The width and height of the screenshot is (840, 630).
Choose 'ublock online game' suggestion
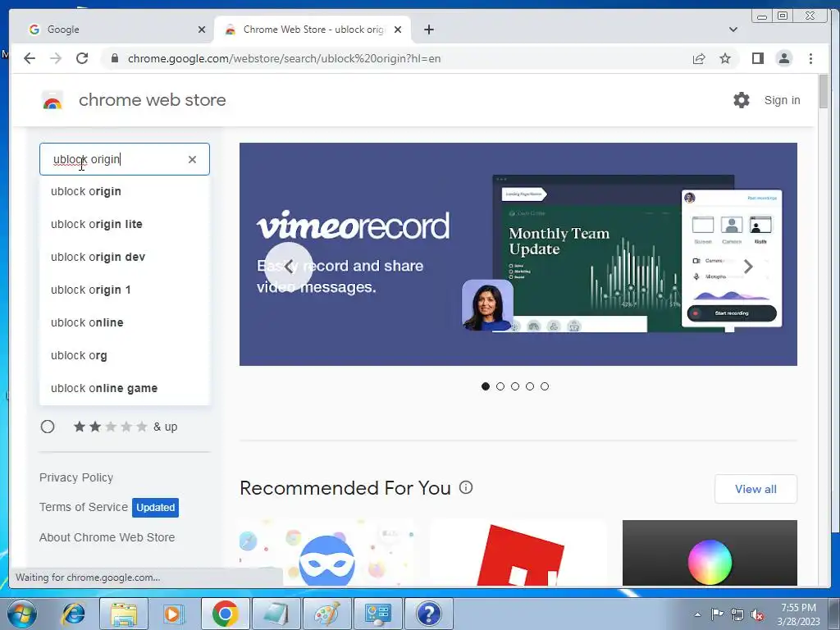pos(125,388)
